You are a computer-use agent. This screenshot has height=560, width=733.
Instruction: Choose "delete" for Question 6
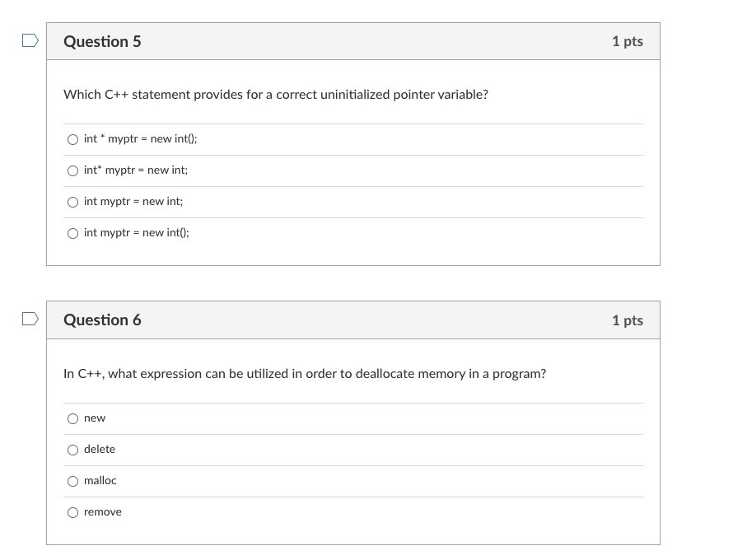click(x=73, y=450)
